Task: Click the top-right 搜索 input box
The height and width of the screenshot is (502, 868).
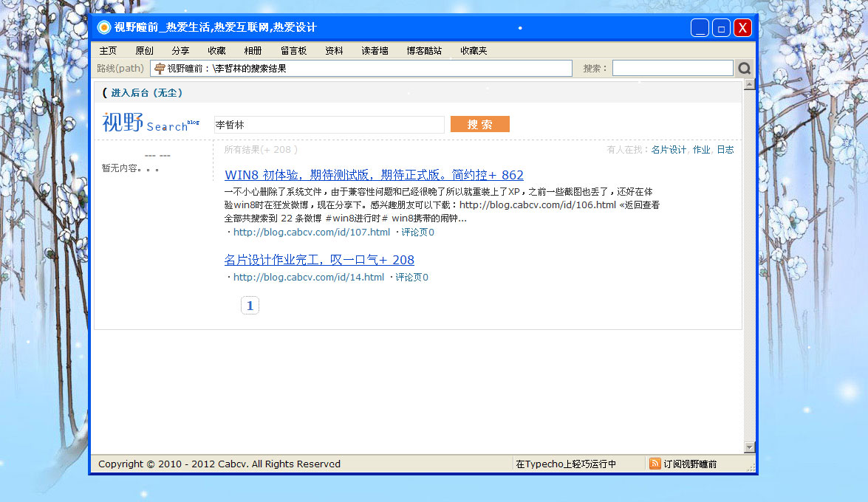Action: pyautogui.click(x=672, y=67)
